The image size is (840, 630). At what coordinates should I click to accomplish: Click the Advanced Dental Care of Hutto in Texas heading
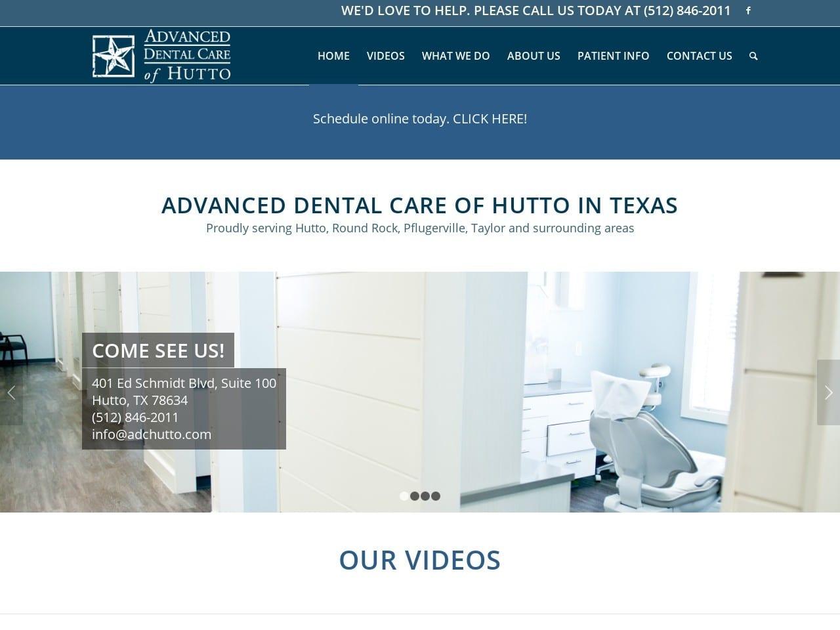(x=420, y=205)
